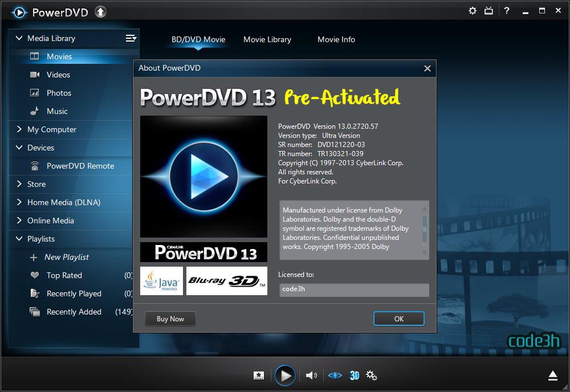570x392 pixels.
Task: Switch to the Movie Library tab
Action: (267, 39)
